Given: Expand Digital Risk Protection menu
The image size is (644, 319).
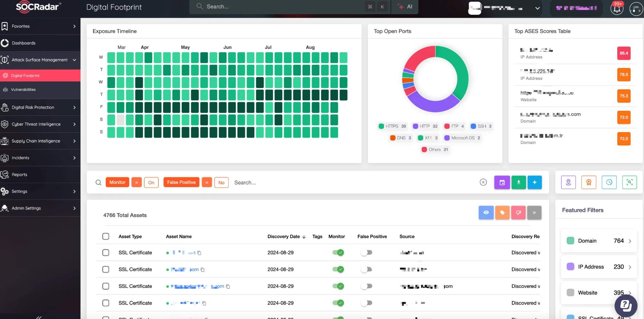Looking at the screenshot, I should [74, 107].
